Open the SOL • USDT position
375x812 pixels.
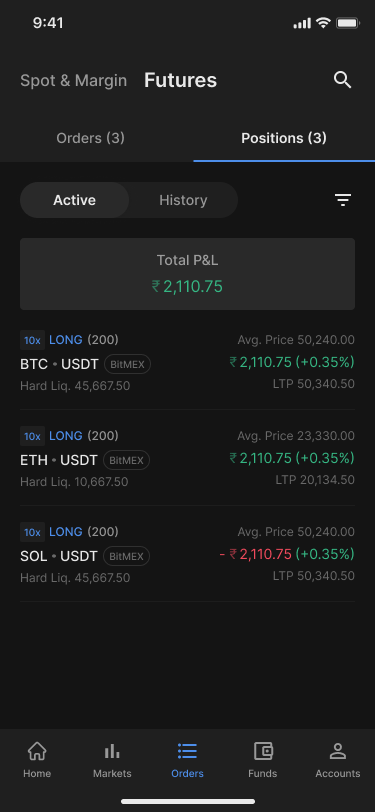188,554
